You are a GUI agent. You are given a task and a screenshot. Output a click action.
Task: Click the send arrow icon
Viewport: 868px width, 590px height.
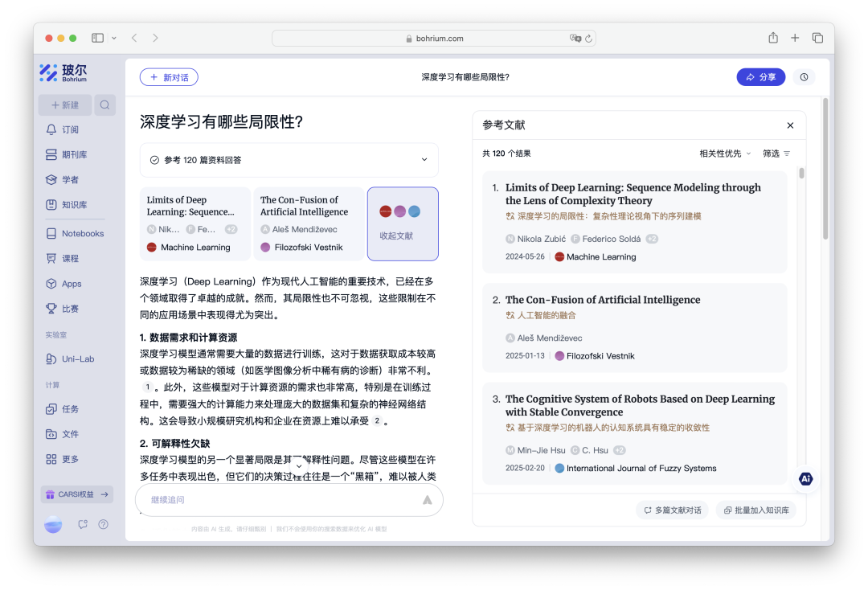pyautogui.click(x=428, y=500)
